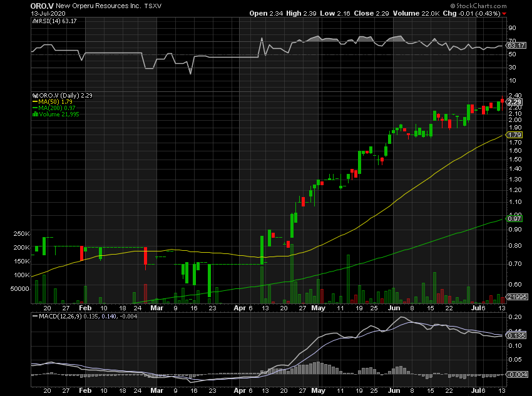Open the StockCharts.com watermark link
This screenshot has width=532, height=396.
point(478,6)
